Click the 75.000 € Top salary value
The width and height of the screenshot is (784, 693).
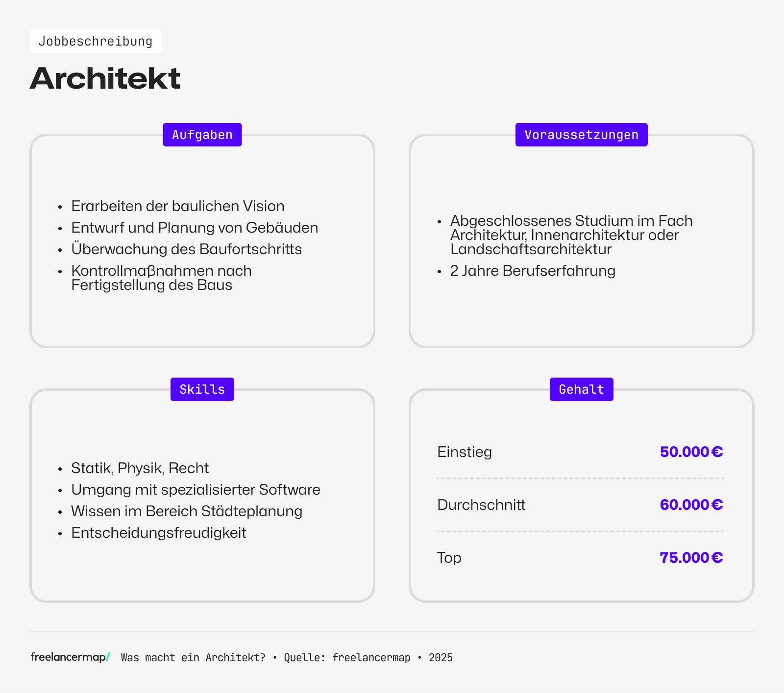691,557
